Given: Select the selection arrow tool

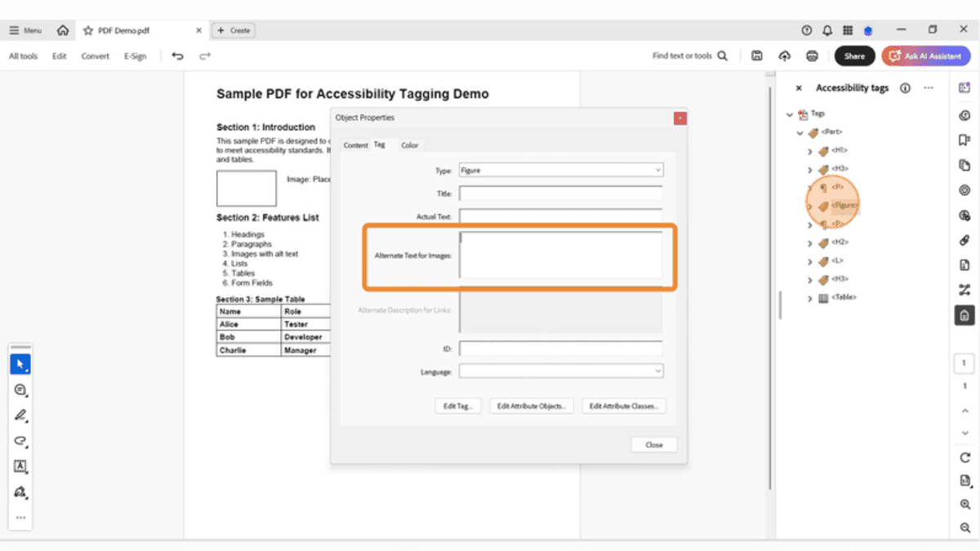Looking at the screenshot, I should coord(20,364).
